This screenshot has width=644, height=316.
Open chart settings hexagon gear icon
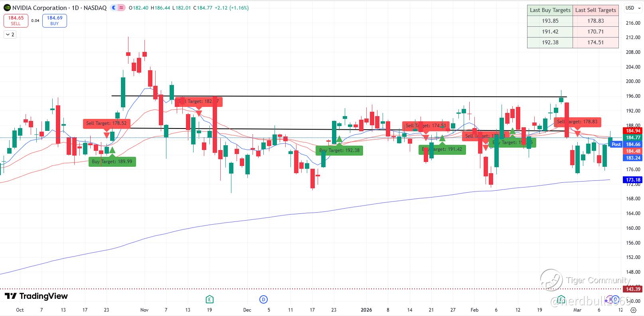click(633, 310)
